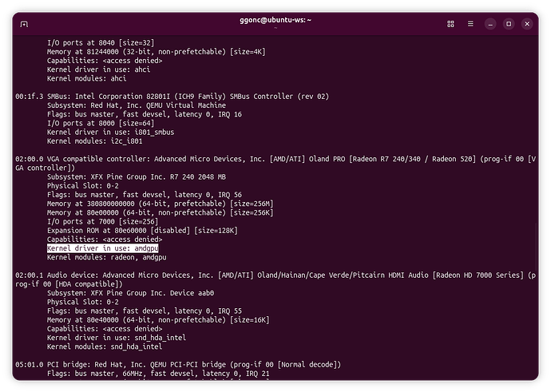
Task: Open the hamburger main menu
Action: tap(470, 24)
